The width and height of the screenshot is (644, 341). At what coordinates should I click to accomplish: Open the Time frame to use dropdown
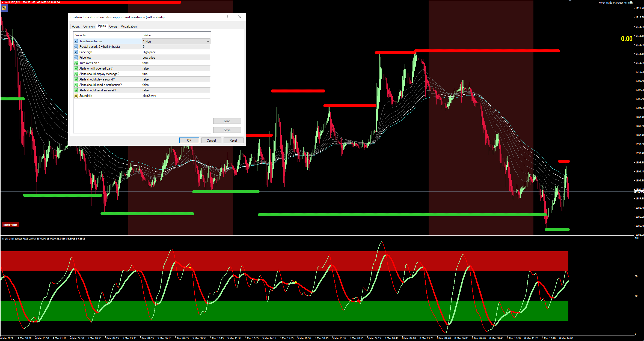(208, 41)
